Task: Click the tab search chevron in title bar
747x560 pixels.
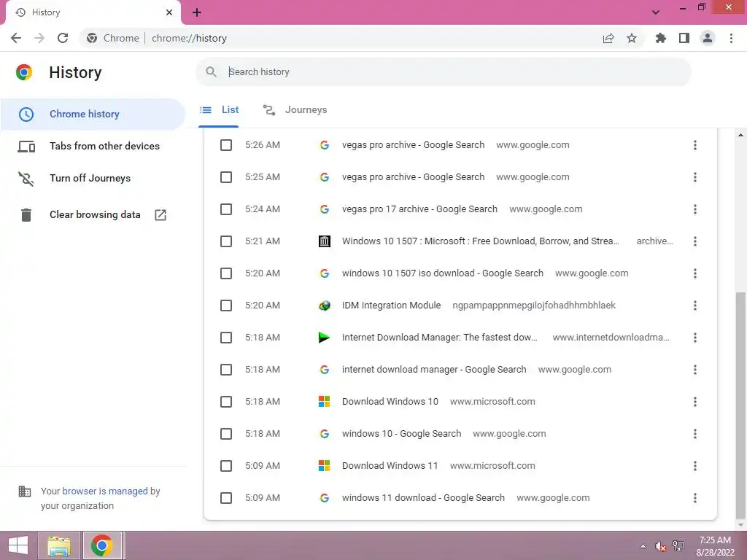Action: coord(656,12)
